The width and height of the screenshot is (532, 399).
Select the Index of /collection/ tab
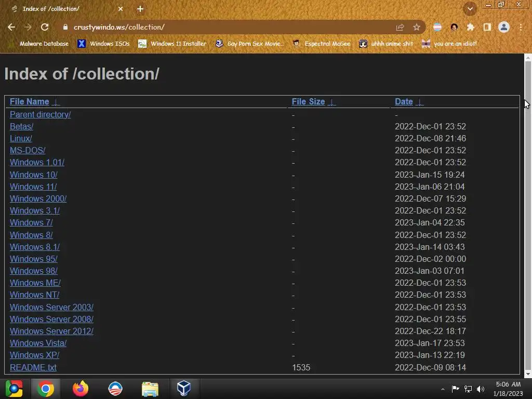(x=67, y=9)
